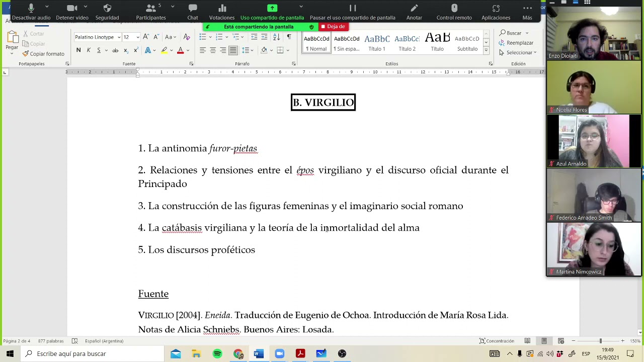Adjust the zoom slider handle
644x362 pixels.
tap(600, 341)
